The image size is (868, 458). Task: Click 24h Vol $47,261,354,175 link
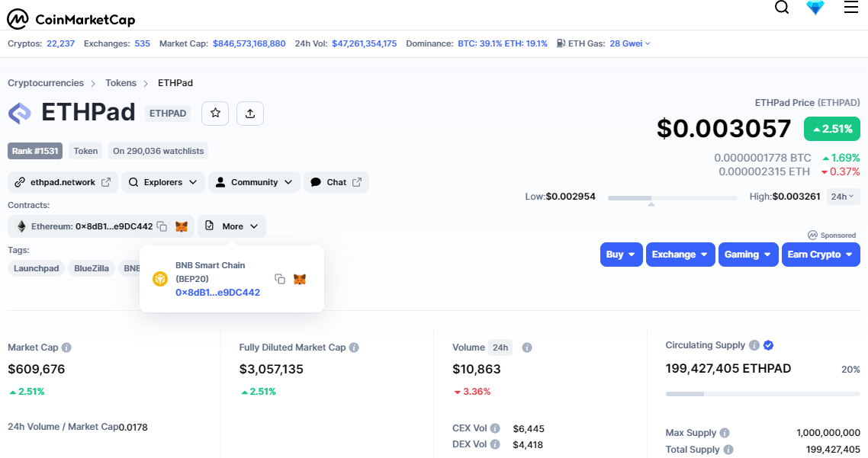(x=365, y=43)
